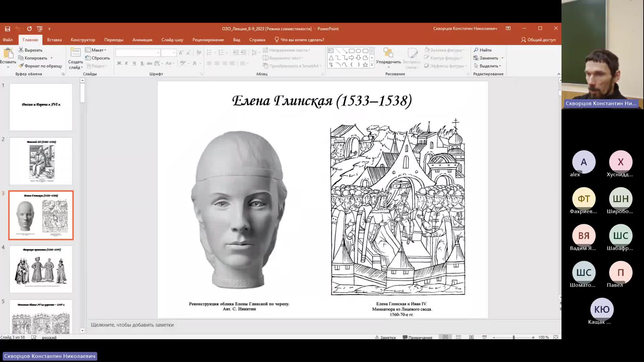Click the notes field to add notes
This screenshot has width=644, height=362.
324,325
